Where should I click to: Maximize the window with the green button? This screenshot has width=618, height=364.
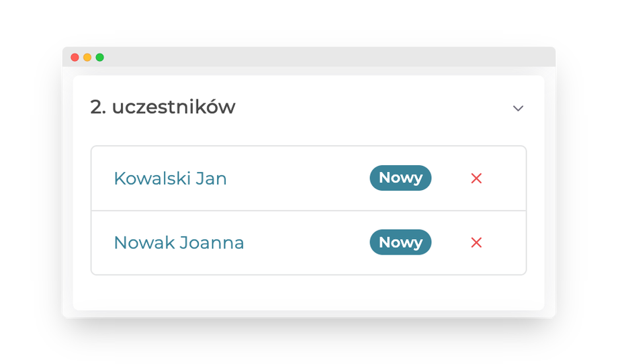point(99,57)
